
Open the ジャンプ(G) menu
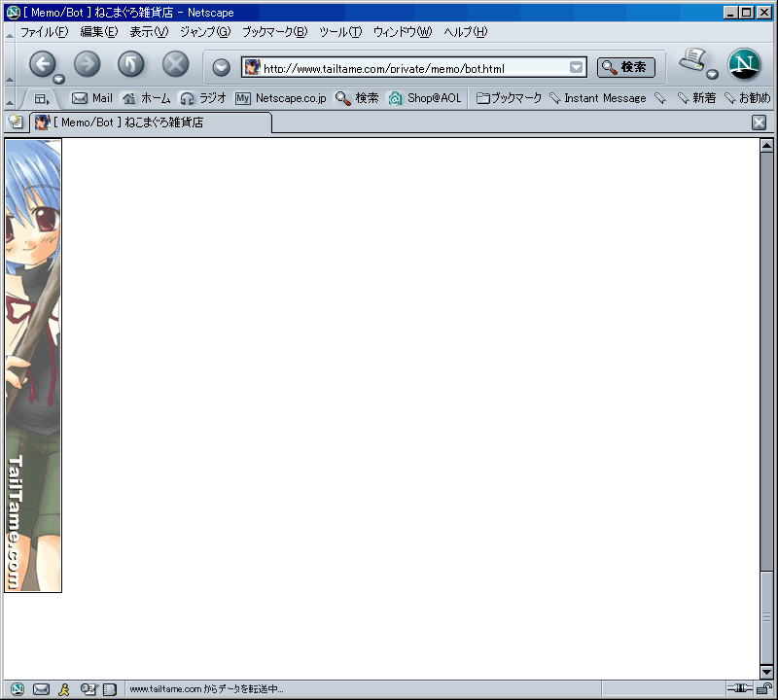(x=205, y=32)
